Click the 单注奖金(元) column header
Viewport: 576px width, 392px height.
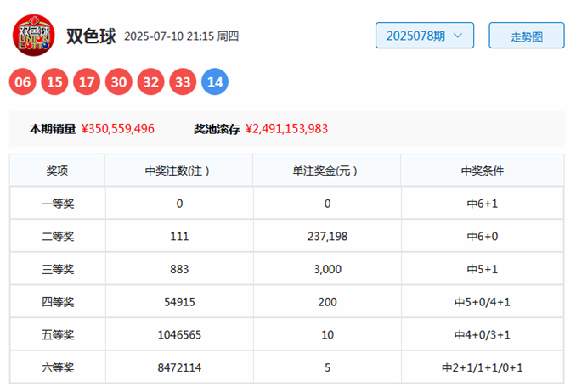[326, 171]
